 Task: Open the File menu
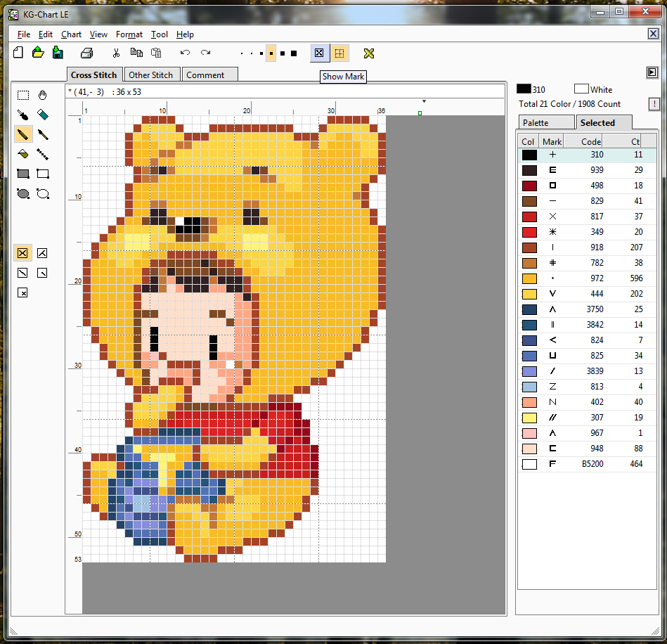point(23,34)
